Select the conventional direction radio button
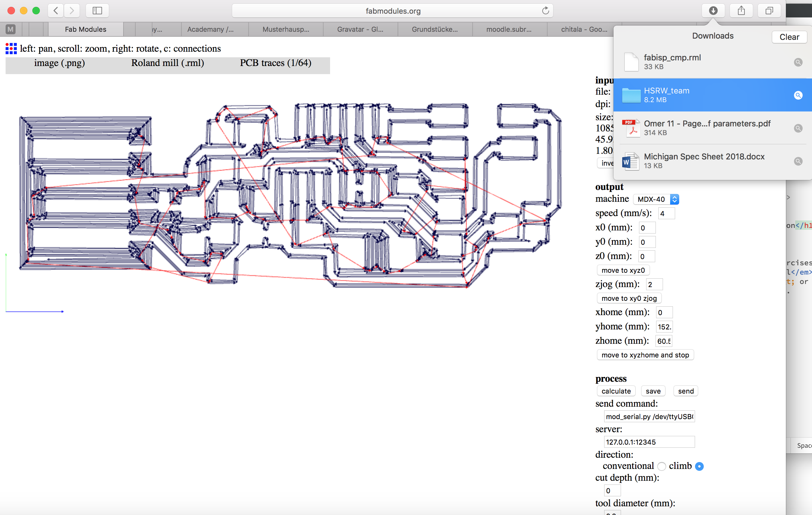Viewport: 812px width, 515px height. click(662, 466)
